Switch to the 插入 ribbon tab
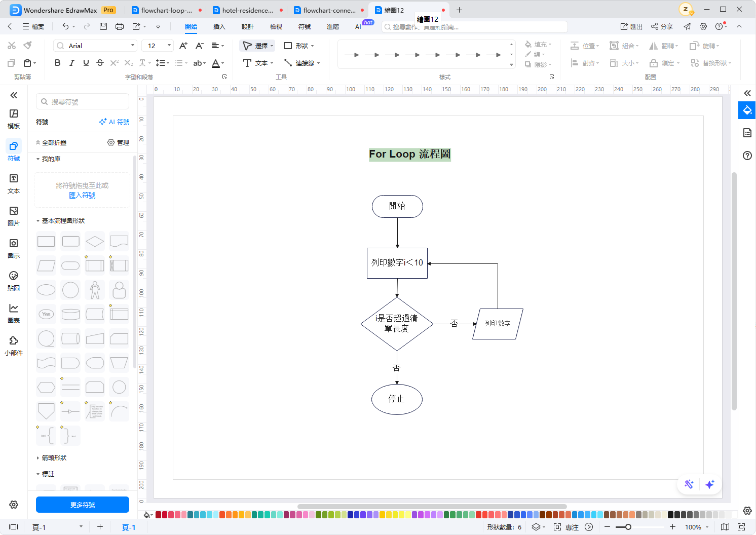Image resolution: width=756 pixels, height=535 pixels. 219,26
